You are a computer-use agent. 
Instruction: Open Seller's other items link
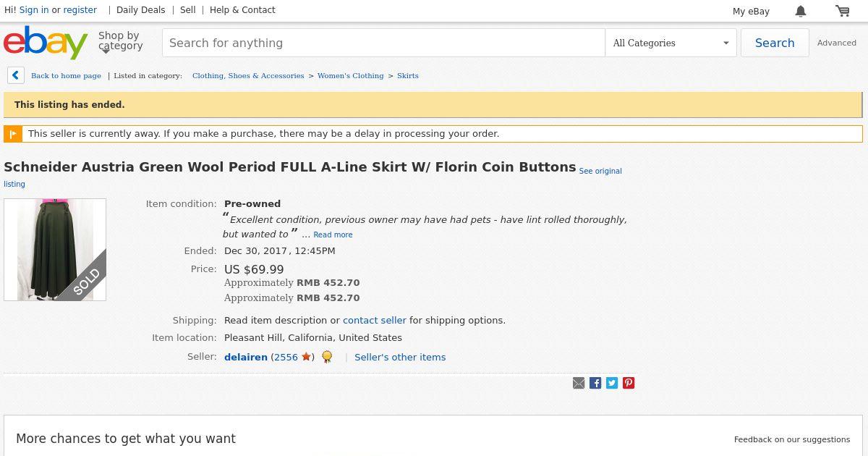[400, 357]
